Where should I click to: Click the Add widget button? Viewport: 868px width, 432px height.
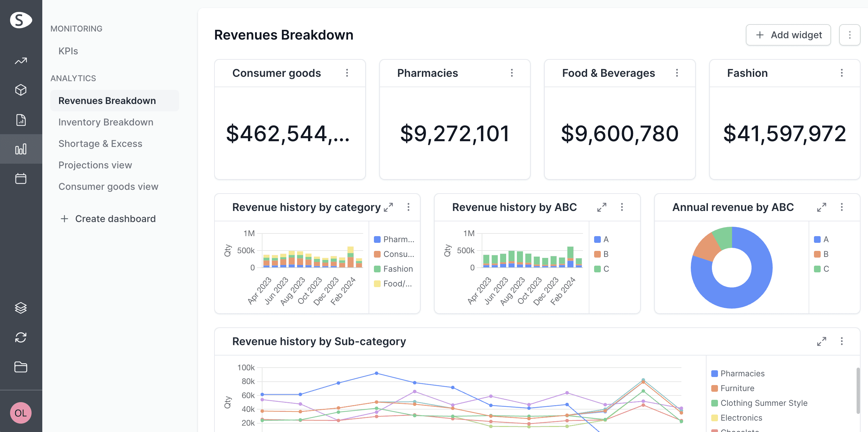788,35
